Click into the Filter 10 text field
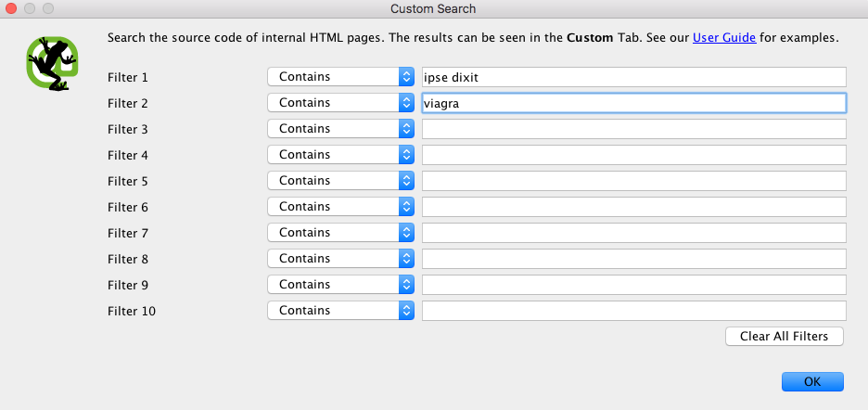 point(633,311)
